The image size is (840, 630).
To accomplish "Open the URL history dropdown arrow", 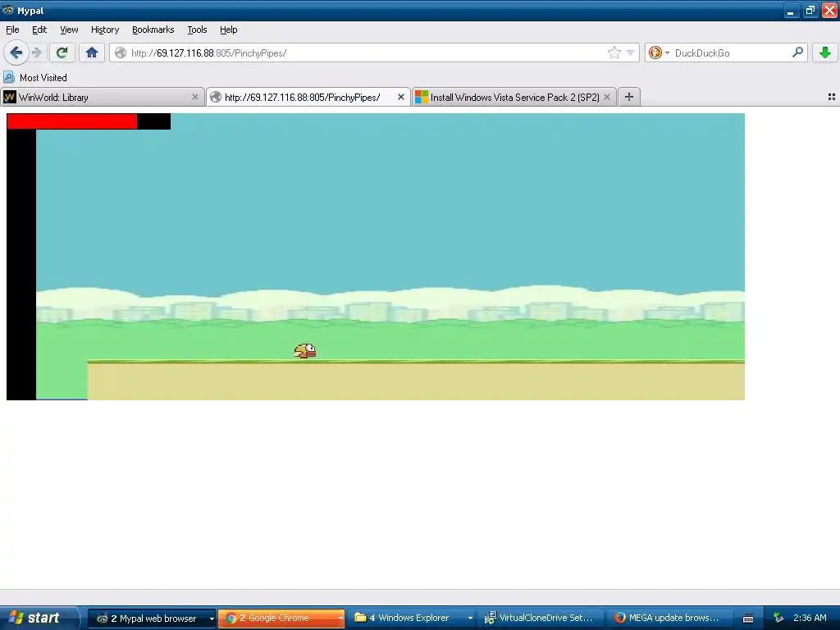I will point(631,52).
